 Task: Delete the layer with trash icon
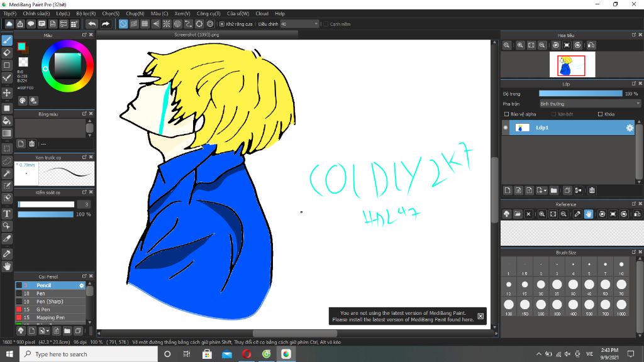coord(592,190)
